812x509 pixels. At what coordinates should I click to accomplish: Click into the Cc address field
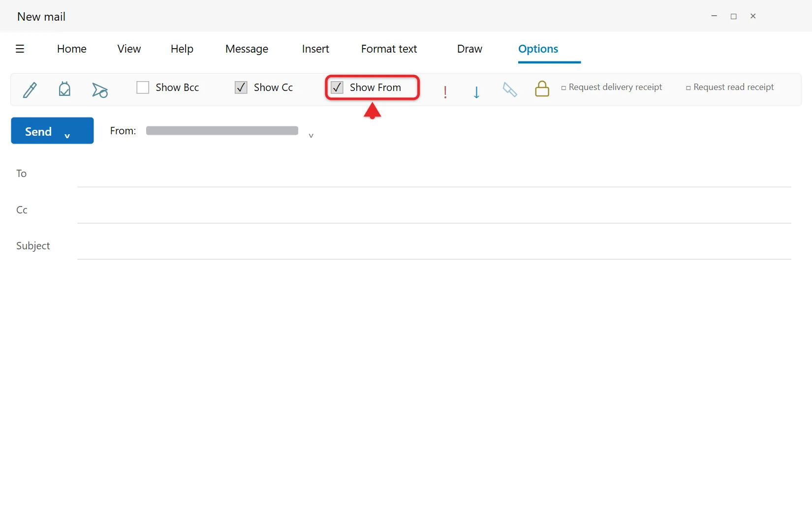coord(434,210)
